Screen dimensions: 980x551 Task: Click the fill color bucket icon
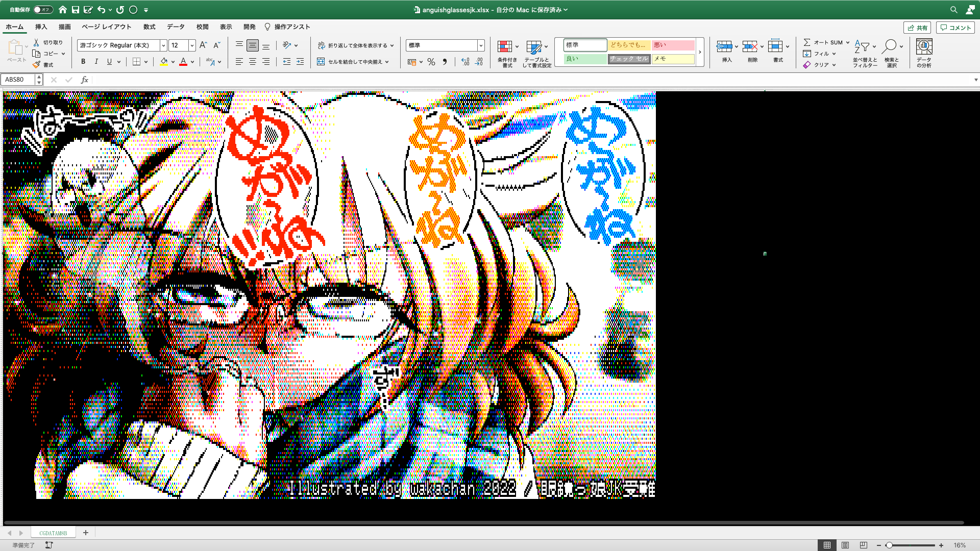[x=164, y=62]
